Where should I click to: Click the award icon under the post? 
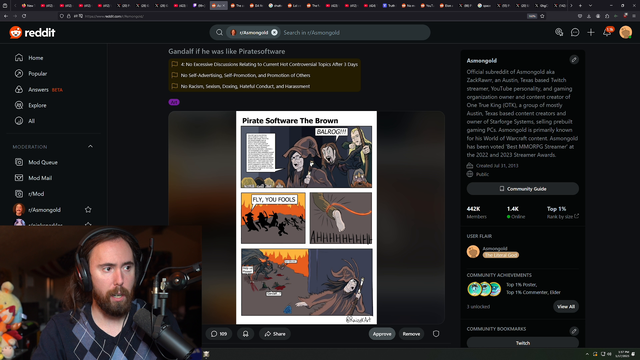pos(245,334)
